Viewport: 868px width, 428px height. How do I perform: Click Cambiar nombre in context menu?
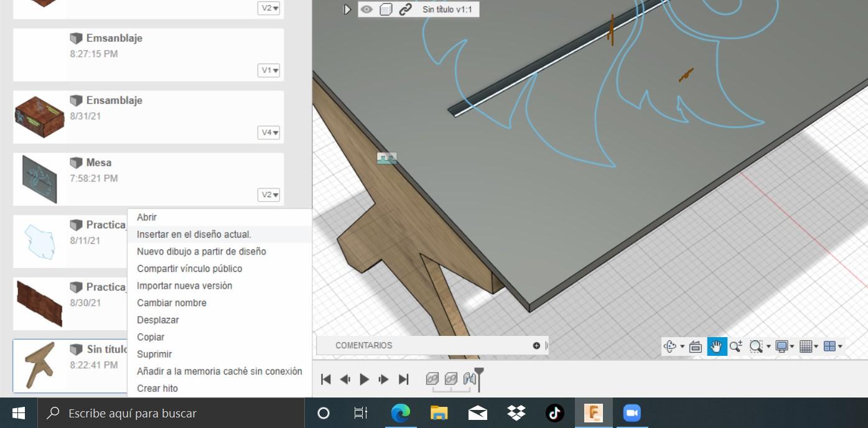(x=172, y=303)
